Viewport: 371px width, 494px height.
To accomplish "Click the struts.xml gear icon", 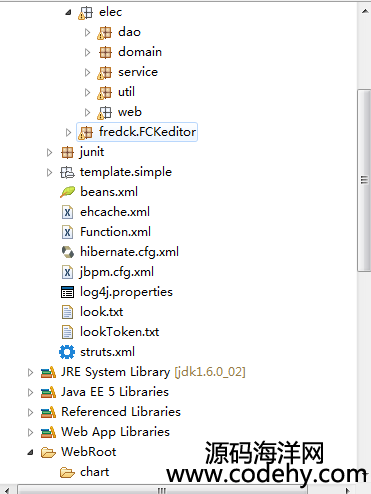I will click(67, 352).
